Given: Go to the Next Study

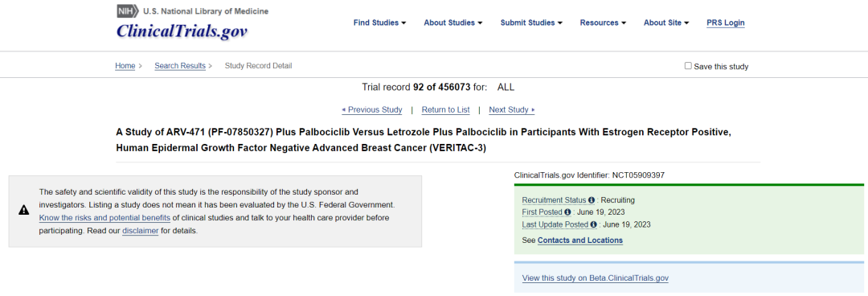Looking at the screenshot, I should [x=512, y=109].
